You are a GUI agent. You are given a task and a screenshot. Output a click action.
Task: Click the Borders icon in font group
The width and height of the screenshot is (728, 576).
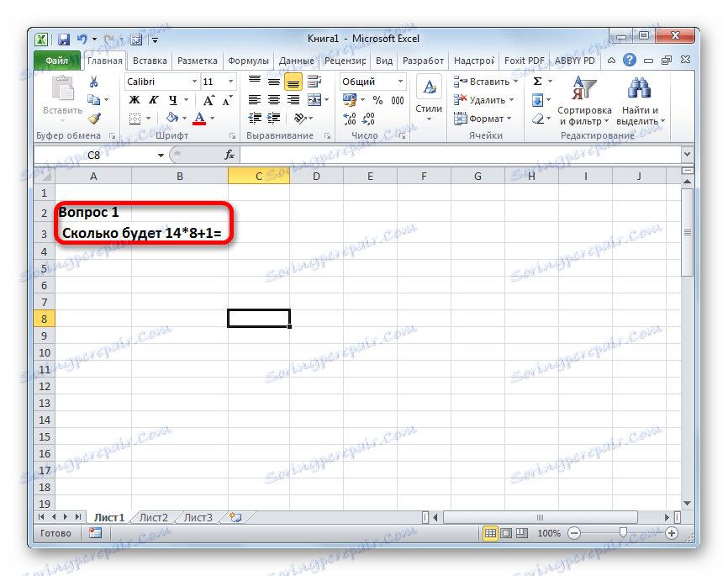tap(135, 119)
